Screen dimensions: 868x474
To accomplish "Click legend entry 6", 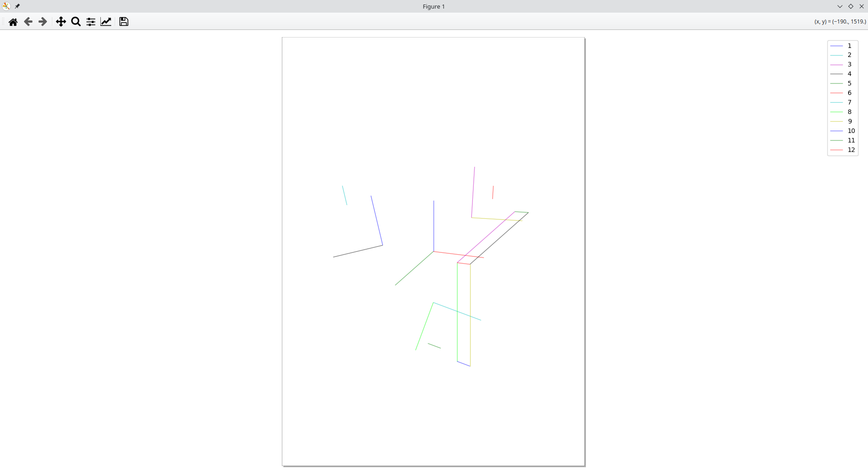I will coord(841,93).
